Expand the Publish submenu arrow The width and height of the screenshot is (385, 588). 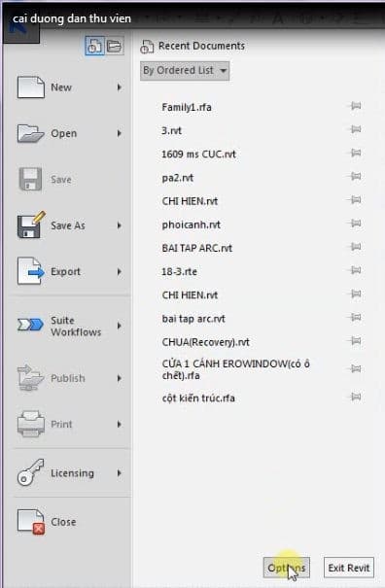tap(120, 378)
